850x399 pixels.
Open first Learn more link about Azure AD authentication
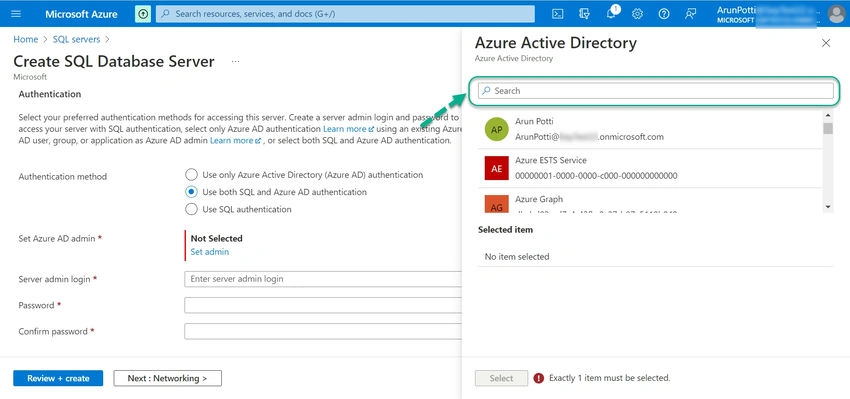(349, 129)
